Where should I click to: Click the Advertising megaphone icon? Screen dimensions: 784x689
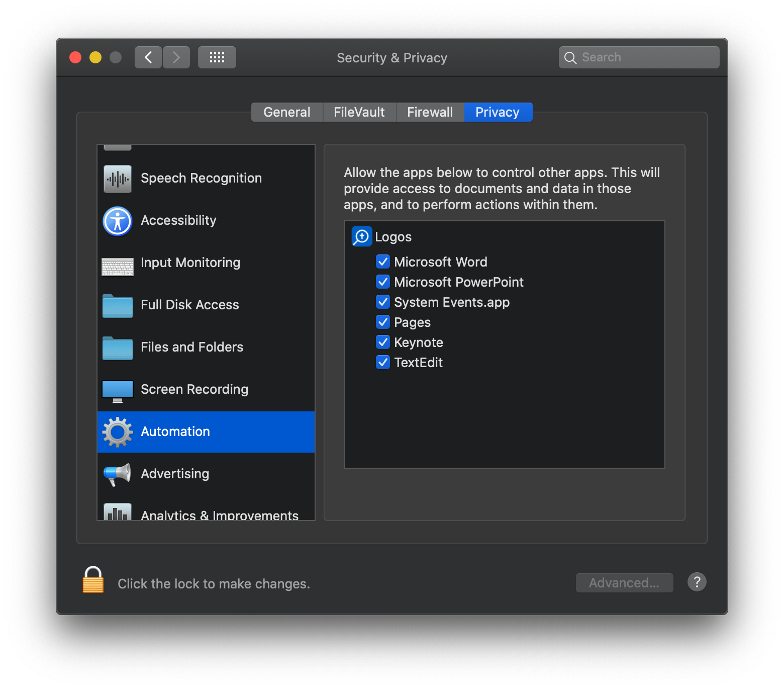tap(118, 474)
